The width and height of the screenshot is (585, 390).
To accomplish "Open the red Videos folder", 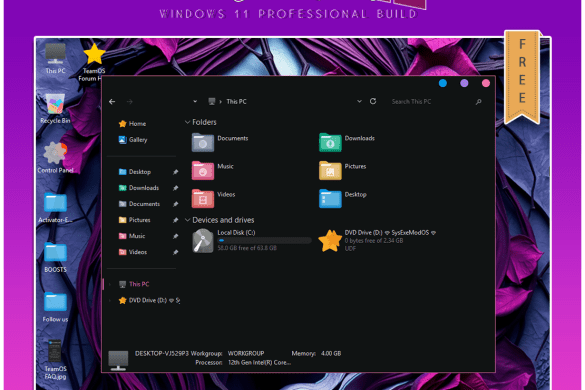I will (x=203, y=198).
